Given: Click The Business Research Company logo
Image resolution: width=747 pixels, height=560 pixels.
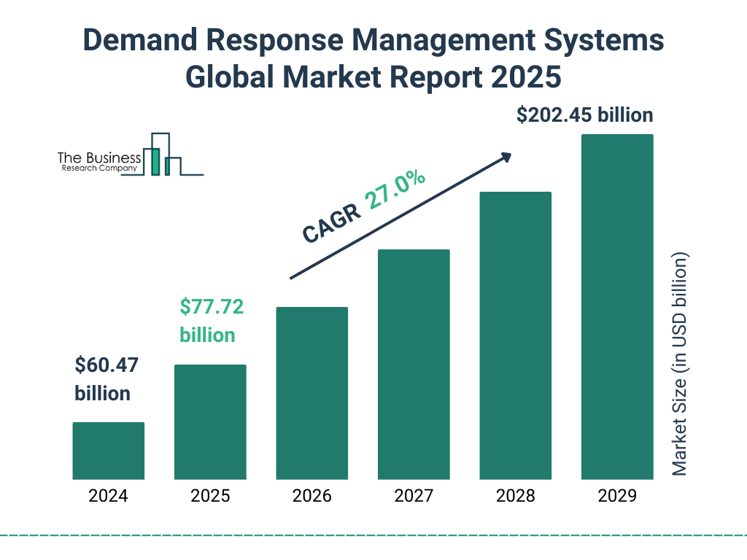Looking at the screenshot, I should [x=130, y=155].
